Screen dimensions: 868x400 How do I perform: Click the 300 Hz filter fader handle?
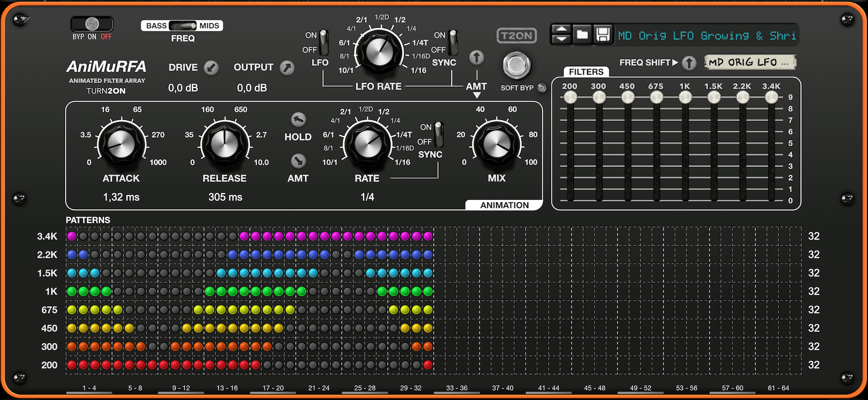point(599,97)
